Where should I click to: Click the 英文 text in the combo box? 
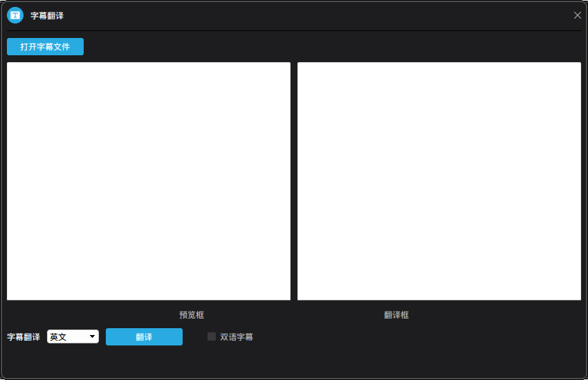coord(58,337)
